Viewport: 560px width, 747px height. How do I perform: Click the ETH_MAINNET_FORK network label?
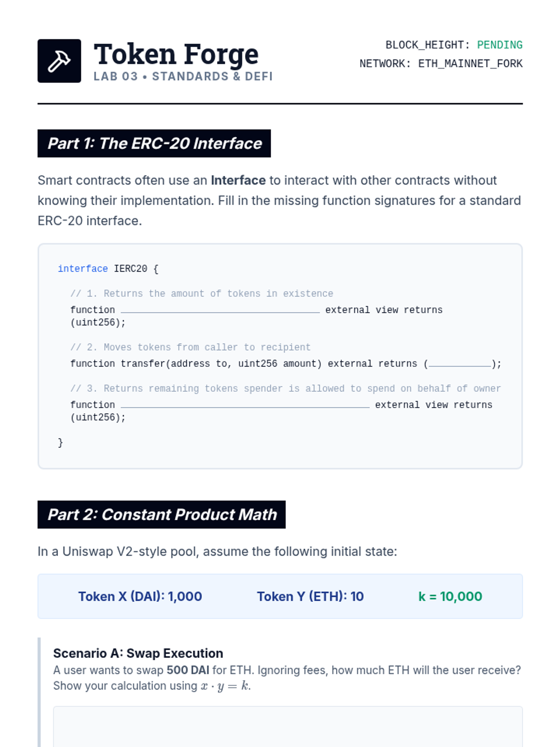click(x=470, y=63)
